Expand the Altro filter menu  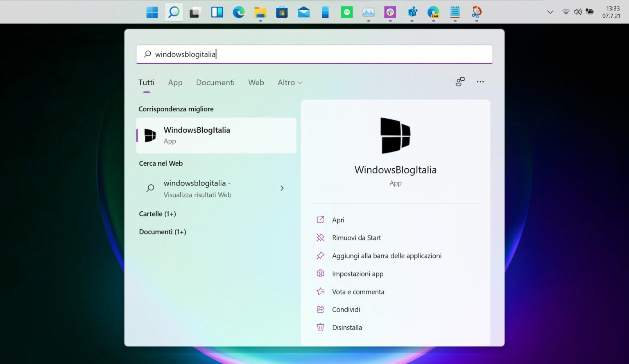290,82
